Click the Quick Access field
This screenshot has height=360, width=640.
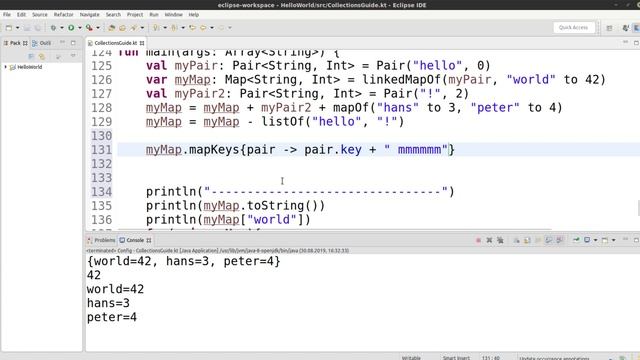click(x=573, y=27)
